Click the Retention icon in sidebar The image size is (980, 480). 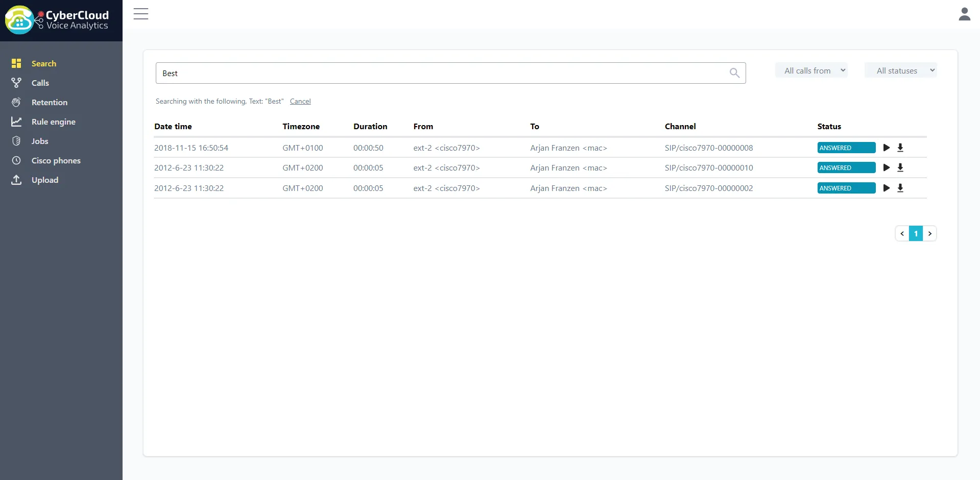(x=16, y=102)
